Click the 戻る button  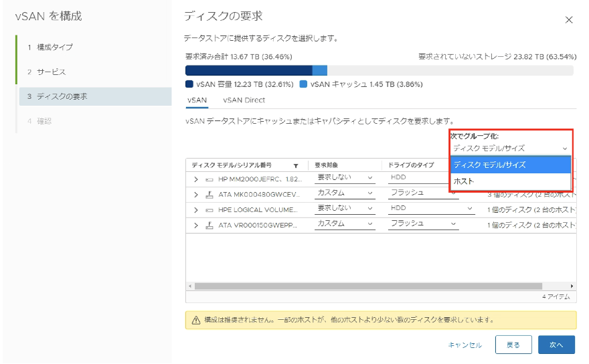click(x=513, y=345)
